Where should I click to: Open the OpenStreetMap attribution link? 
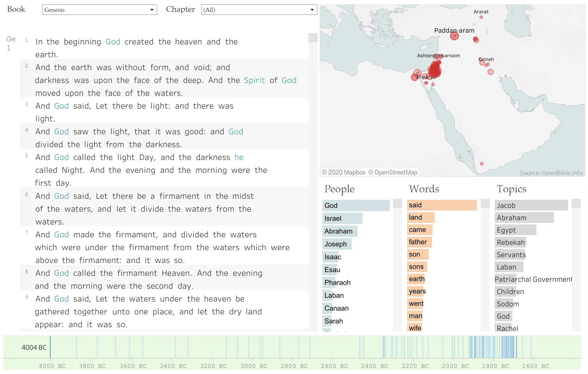(396, 172)
